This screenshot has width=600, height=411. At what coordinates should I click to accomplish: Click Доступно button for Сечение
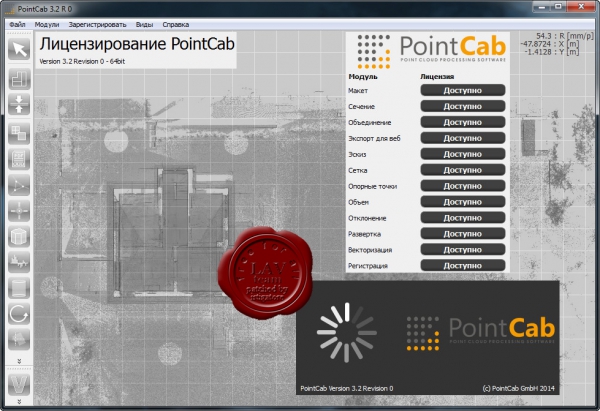463,106
